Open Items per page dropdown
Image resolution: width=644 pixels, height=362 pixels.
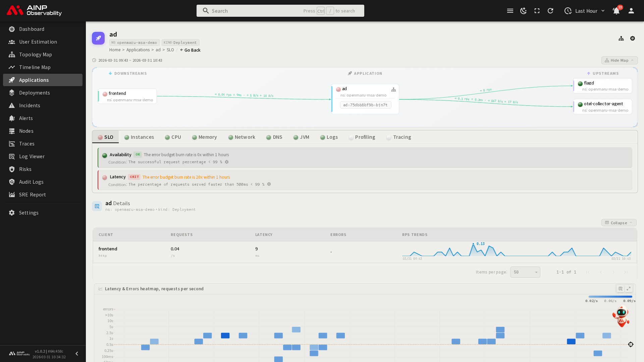(x=525, y=272)
